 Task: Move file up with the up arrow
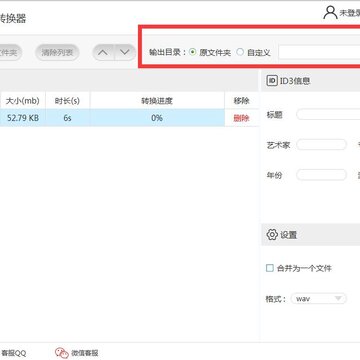click(104, 52)
